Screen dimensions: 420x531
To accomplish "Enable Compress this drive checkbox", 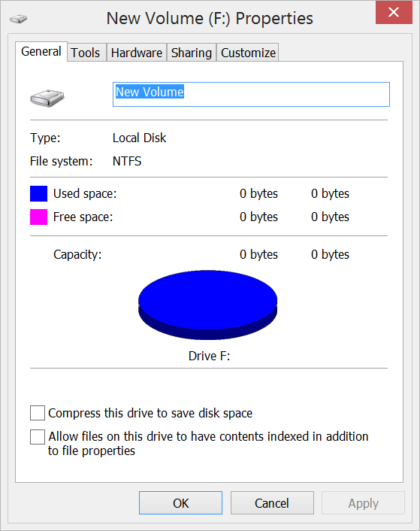I will (38, 413).
